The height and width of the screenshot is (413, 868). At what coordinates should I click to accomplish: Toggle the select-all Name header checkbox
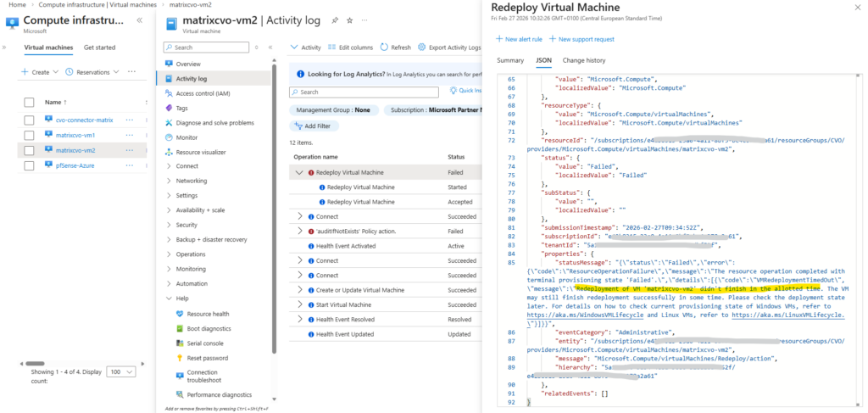[29, 102]
